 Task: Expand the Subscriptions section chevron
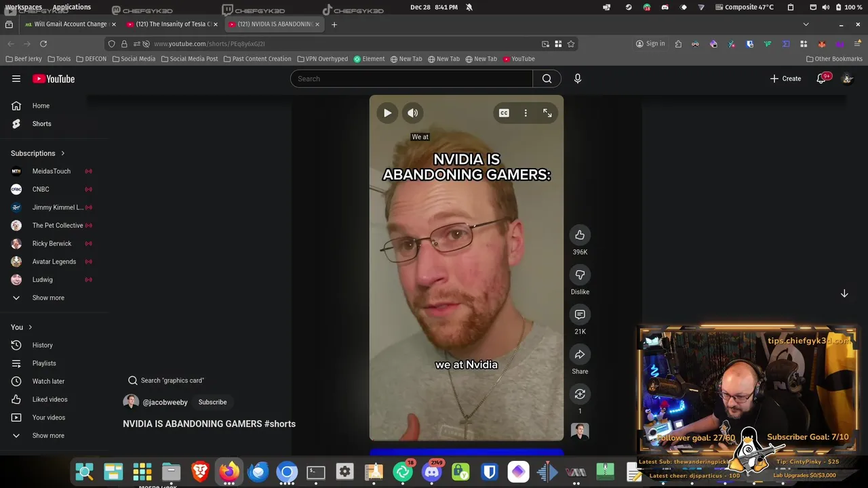63,153
